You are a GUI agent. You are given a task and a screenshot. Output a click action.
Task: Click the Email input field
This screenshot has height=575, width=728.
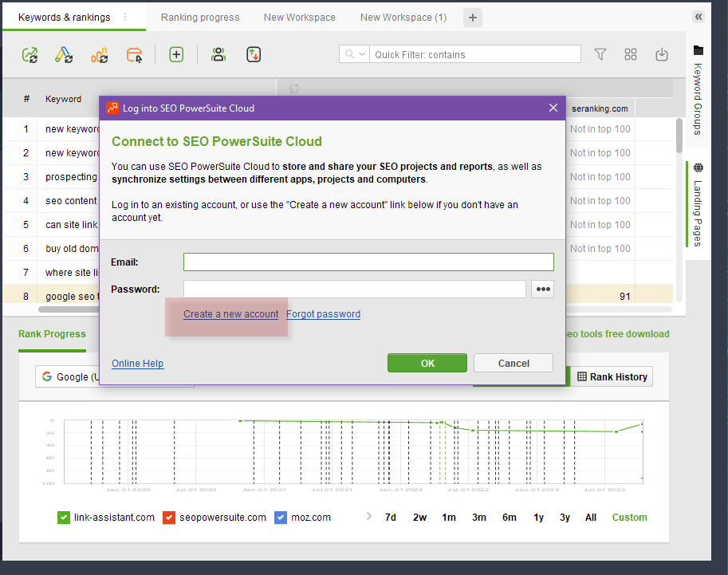pyautogui.click(x=368, y=262)
